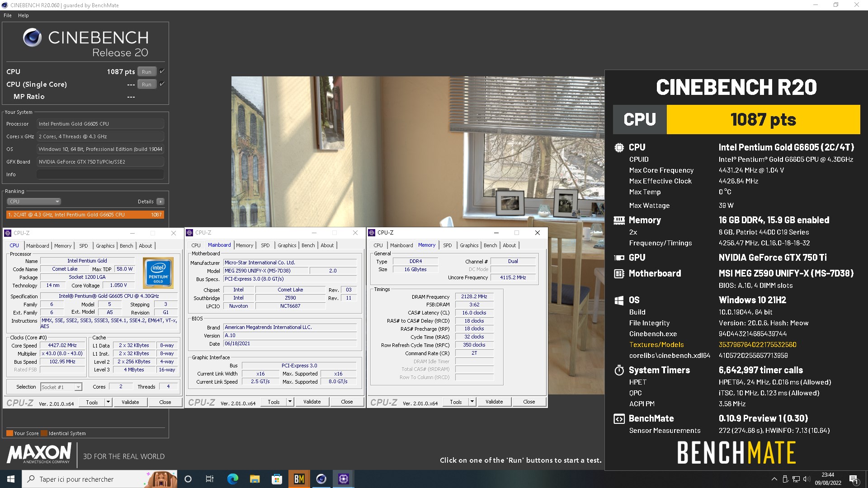868x488 pixels.
Task: Click the Intel Pentium Gold logo
Action: [x=158, y=273]
